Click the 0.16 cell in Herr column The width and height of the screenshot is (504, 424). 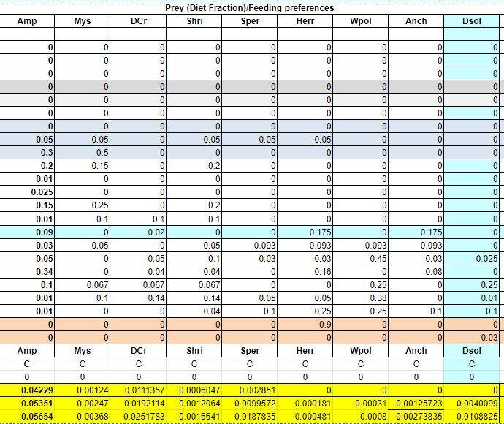click(x=305, y=271)
